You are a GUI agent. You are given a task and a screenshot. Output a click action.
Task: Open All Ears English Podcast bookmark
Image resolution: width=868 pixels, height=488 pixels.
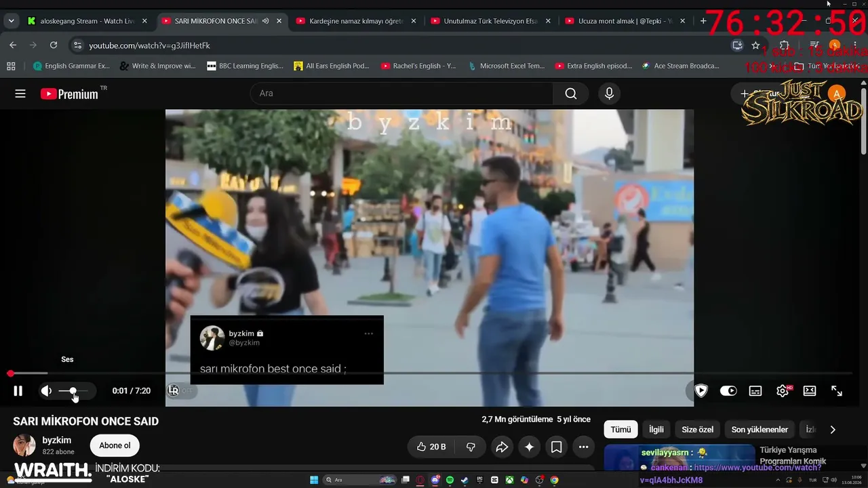[x=332, y=66]
